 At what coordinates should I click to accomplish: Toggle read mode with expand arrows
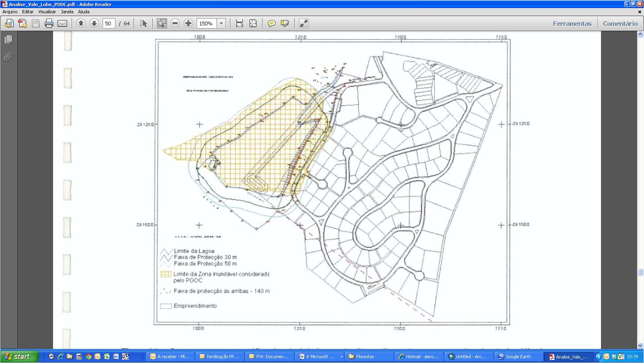point(304,23)
